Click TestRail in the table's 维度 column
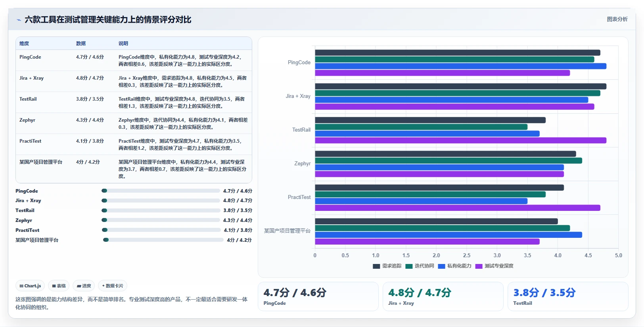This screenshot has width=644, height=327. tap(28, 99)
